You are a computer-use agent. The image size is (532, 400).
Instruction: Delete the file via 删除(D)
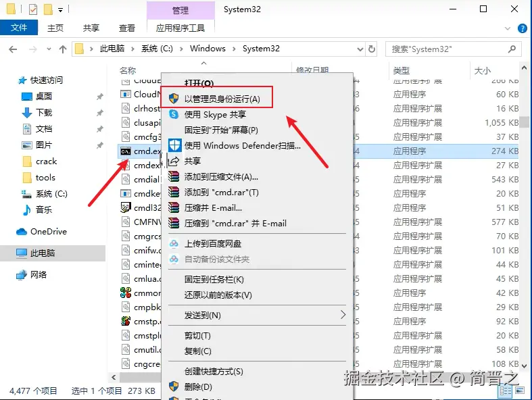tap(198, 386)
